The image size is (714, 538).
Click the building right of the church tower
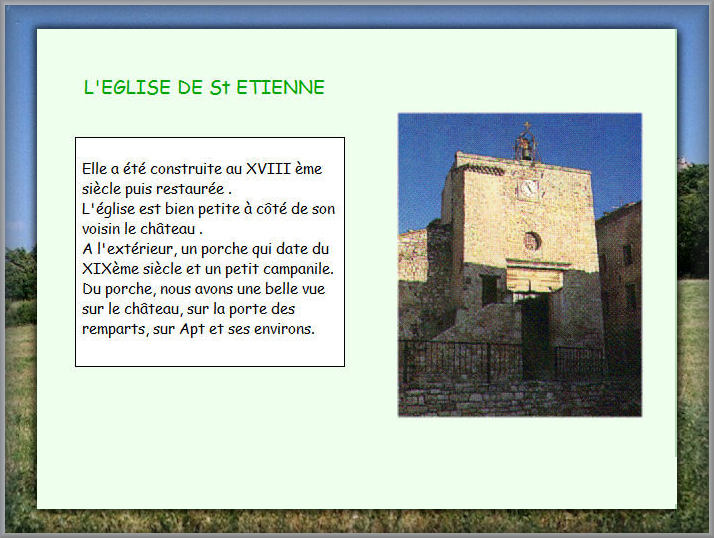620,270
